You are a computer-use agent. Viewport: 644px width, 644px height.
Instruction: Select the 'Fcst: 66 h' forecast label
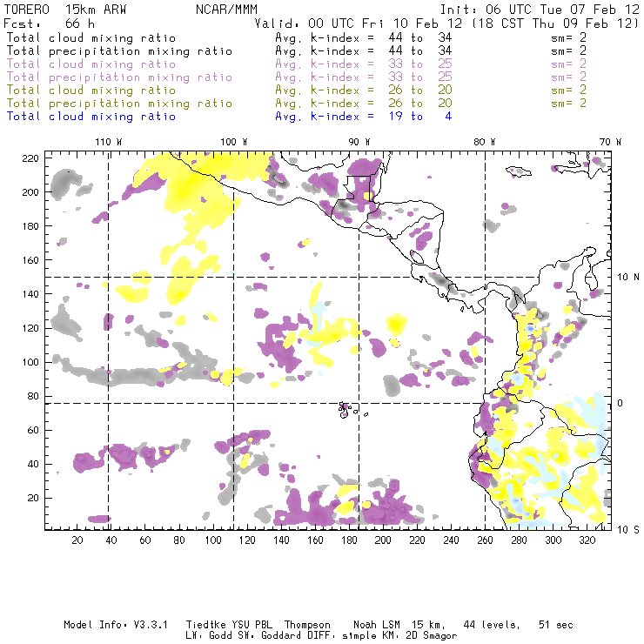coord(49,23)
